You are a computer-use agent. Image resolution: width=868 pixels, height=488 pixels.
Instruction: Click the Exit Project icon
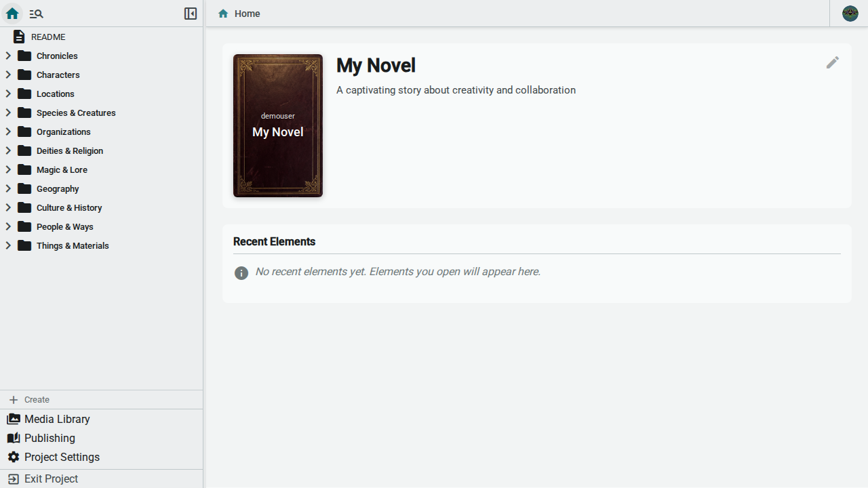click(x=14, y=479)
